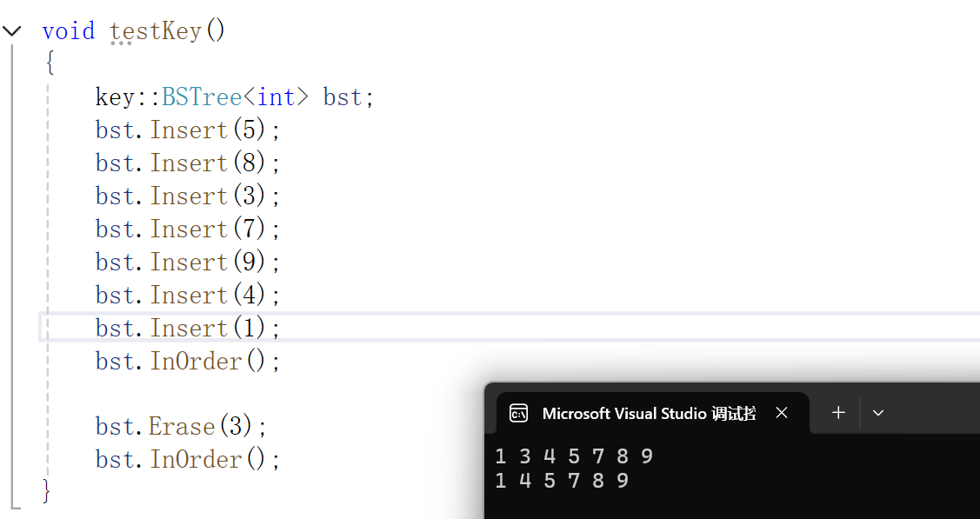980x519 pixels.
Task: Click the last bst.InOrder() call after Erase
Action: [188, 460]
